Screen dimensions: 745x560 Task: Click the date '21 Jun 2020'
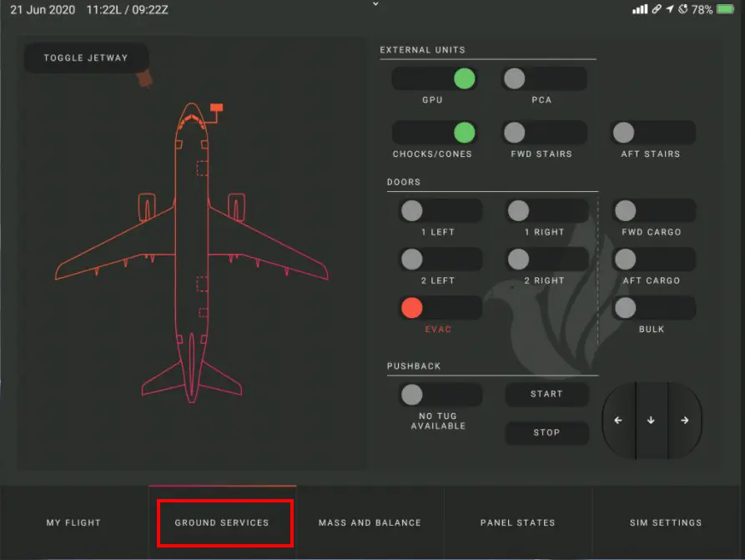click(x=43, y=9)
